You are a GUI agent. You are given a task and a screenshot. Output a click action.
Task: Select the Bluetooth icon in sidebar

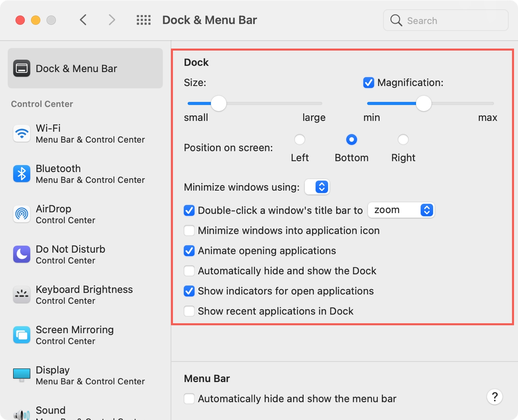coord(22,174)
